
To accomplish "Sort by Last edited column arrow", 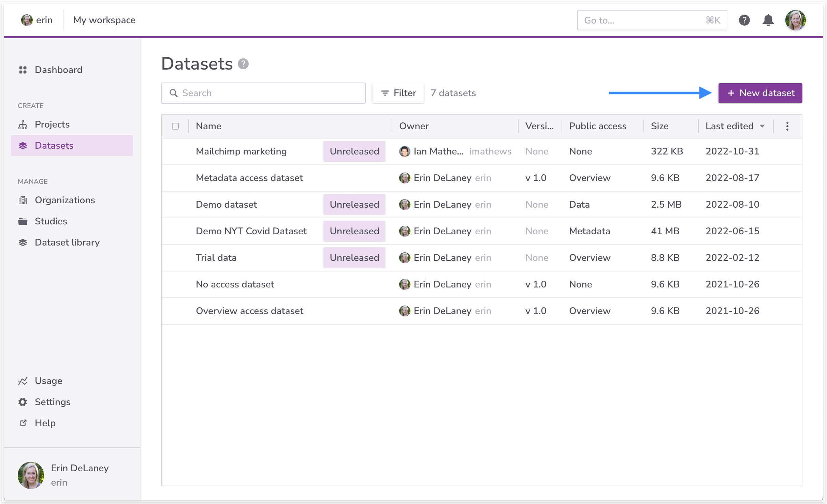I will tap(762, 126).
